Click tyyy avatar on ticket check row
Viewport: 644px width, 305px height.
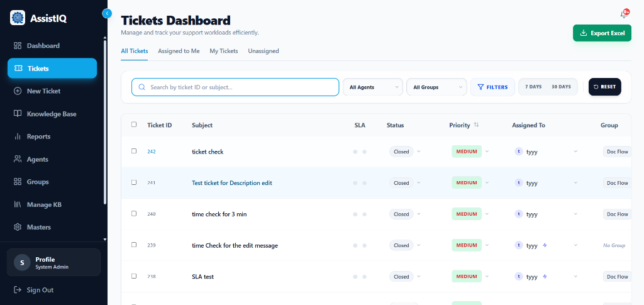pos(519,152)
